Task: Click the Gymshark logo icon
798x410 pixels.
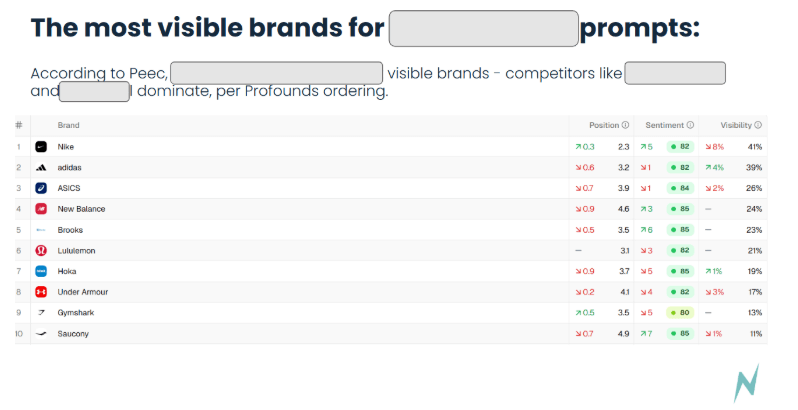Action: coord(41,313)
